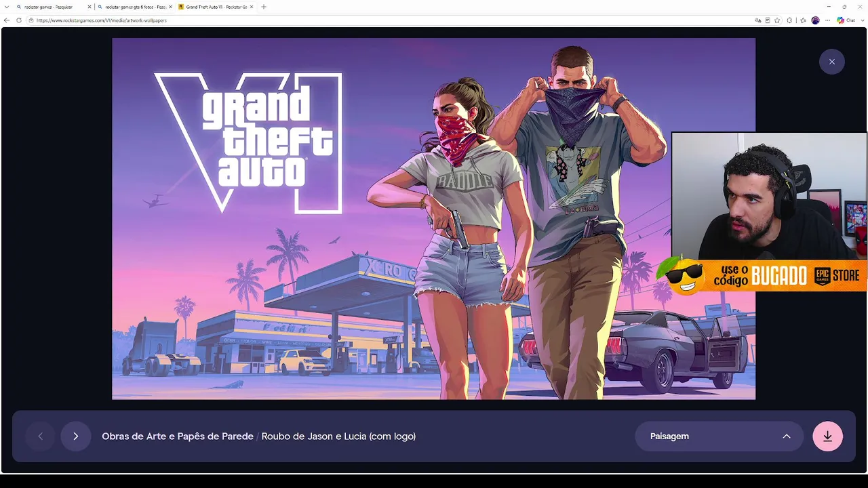This screenshot has width=868, height=488.
Task: Close the 'rockstar games gta 6 fotos' tab
Action: (x=170, y=7)
